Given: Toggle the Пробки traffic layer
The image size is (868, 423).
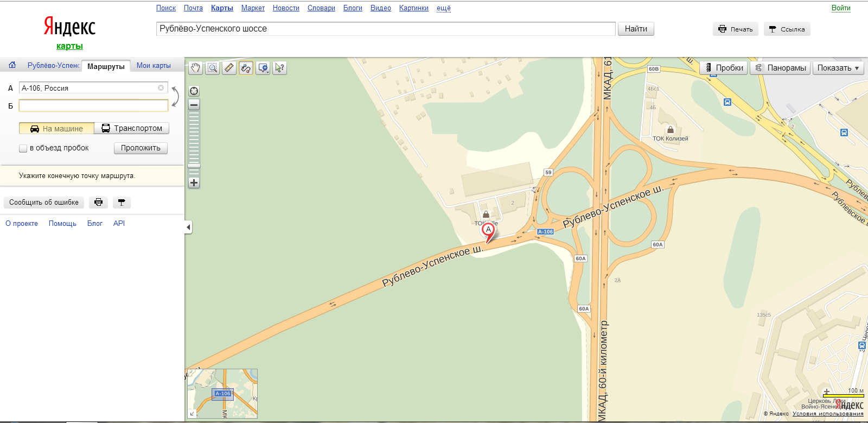Looking at the screenshot, I should click(724, 68).
